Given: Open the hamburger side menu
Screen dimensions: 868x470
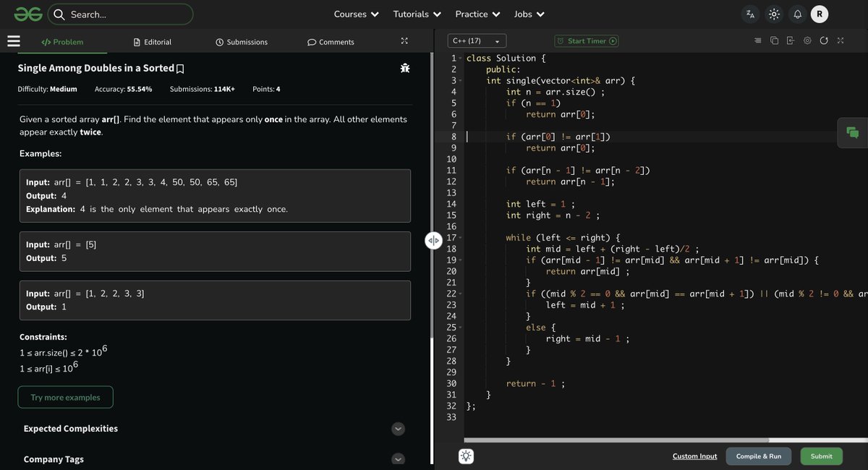Looking at the screenshot, I should [14, 41].
